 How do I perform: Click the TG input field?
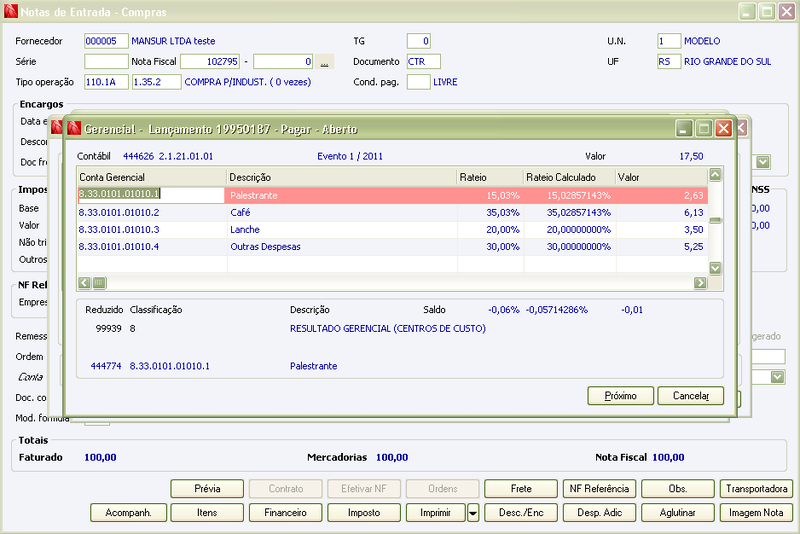click(419, 41)
